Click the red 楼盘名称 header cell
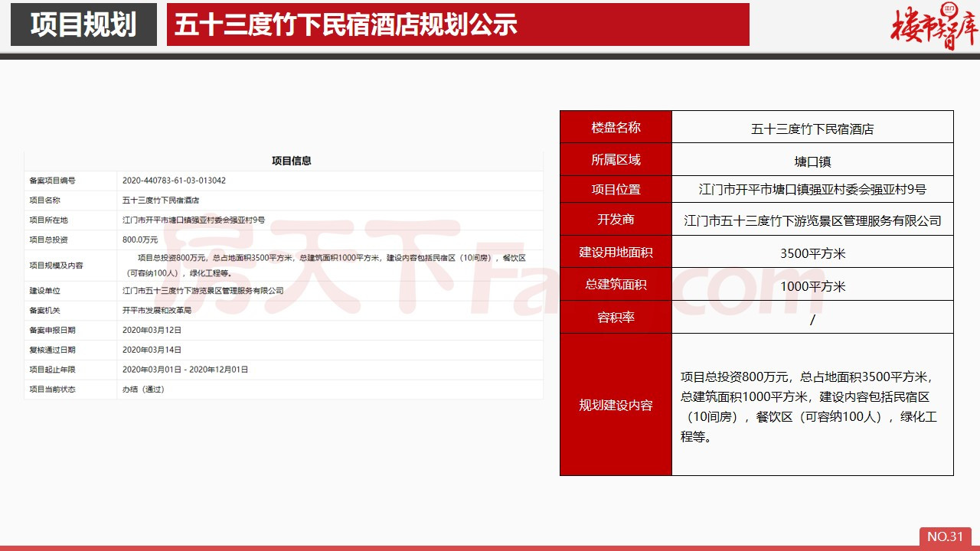This screenshot has height=551, width=980. [x=616, y=127]
